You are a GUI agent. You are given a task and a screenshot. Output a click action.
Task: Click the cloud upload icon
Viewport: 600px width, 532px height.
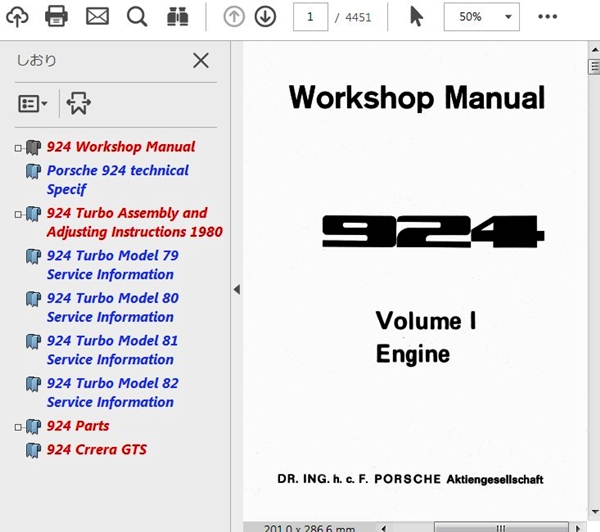point(17,17)
